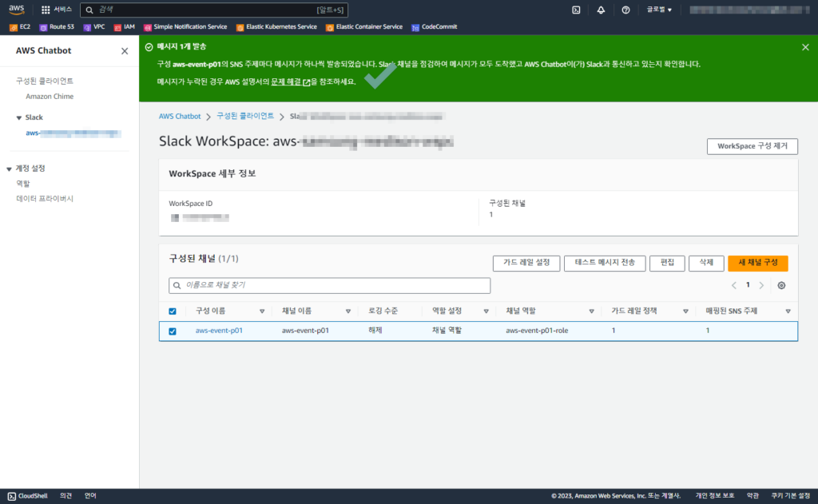Open Elastic Container Service bookmark
Image resolution: width=818 pixels, height=504 pixels.
(x=364, y=26)
